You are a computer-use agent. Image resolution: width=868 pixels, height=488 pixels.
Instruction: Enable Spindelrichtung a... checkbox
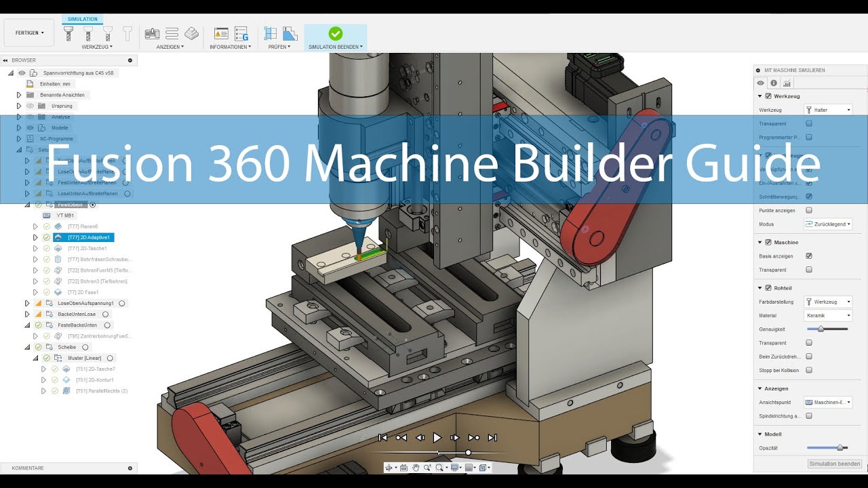[809, 415]
